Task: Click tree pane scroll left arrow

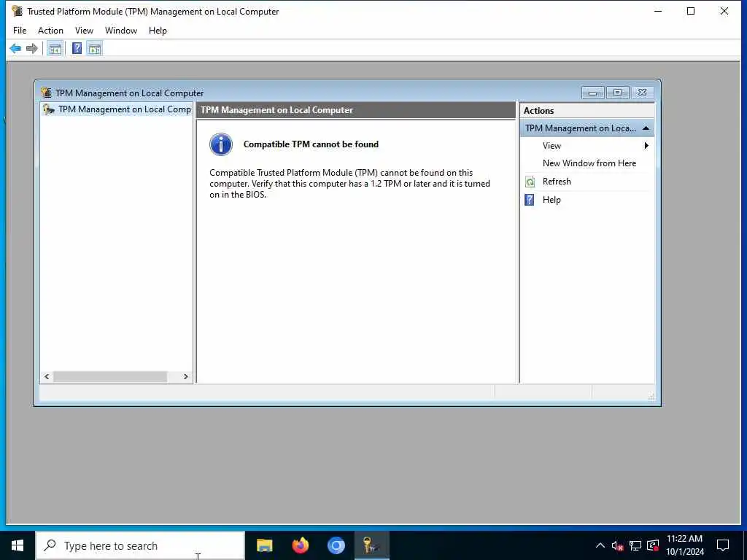Action: click(47, 377)
